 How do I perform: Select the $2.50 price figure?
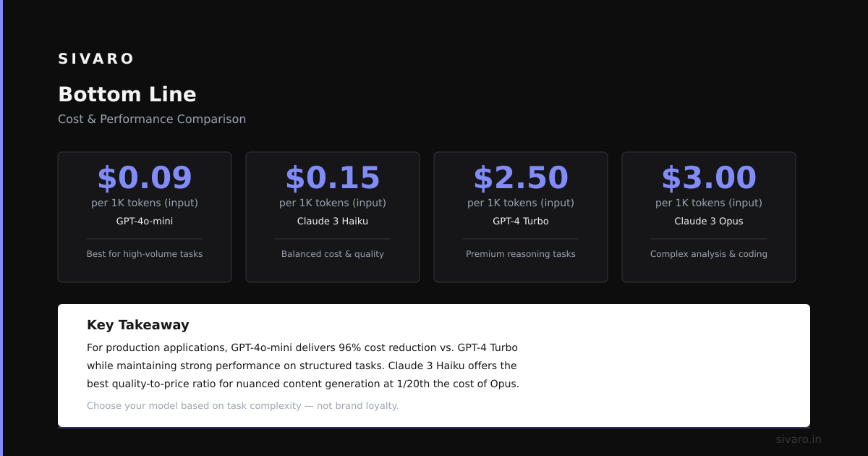(x=521, y=178)
